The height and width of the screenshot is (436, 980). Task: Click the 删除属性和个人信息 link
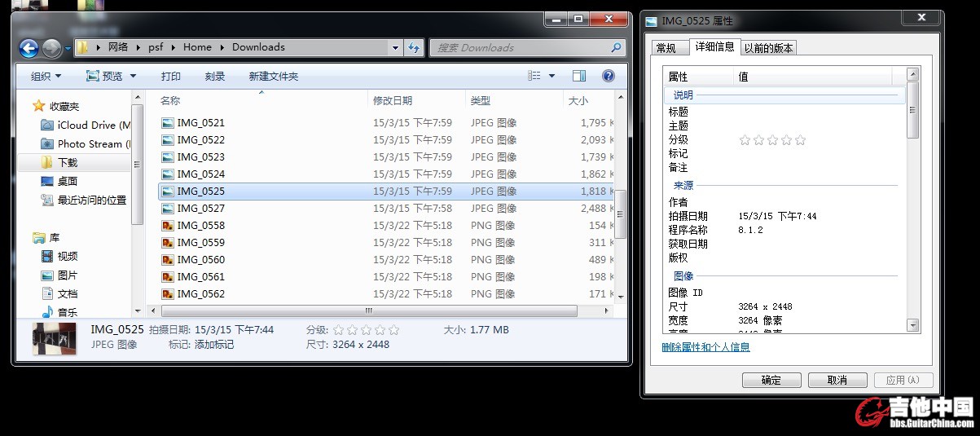click(x=705, y=347)
